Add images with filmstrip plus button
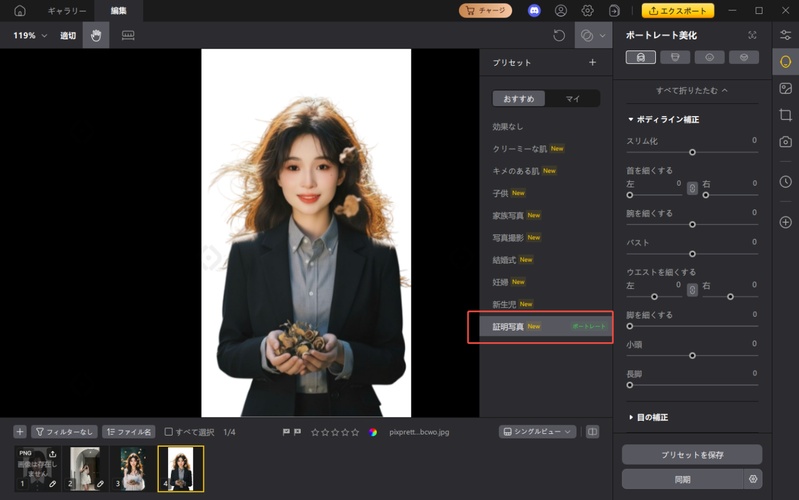 tap(20, 432)
